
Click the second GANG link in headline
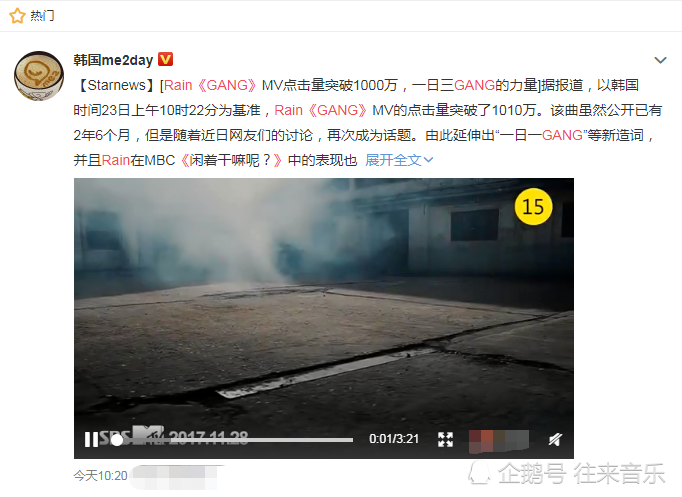pyautogui.click(x=475, y=85)
